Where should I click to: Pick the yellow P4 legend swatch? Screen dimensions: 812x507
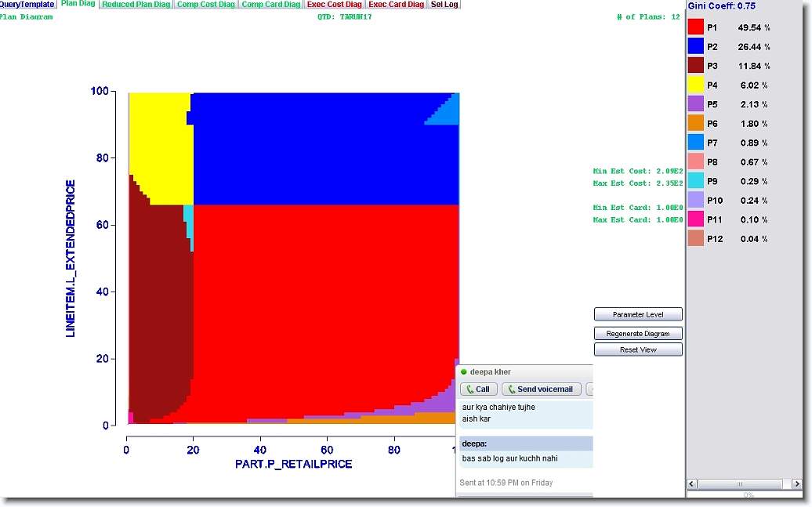pos(695,85)
